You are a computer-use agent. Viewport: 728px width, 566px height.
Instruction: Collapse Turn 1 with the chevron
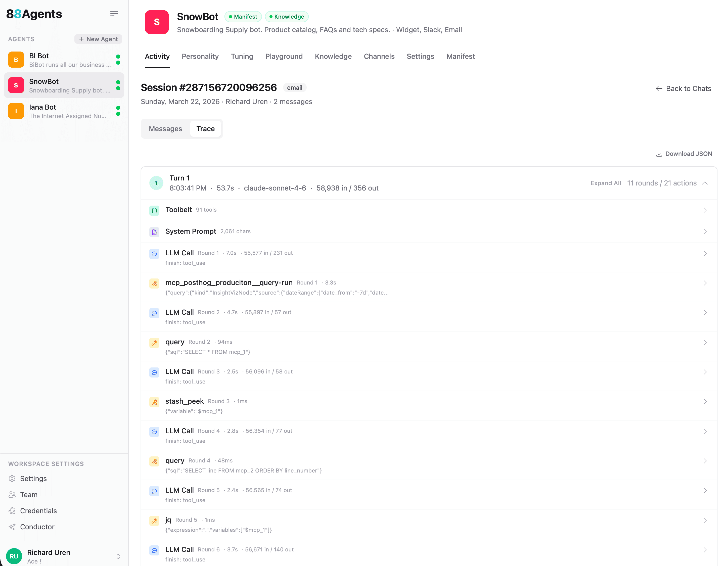coord(705,183)
